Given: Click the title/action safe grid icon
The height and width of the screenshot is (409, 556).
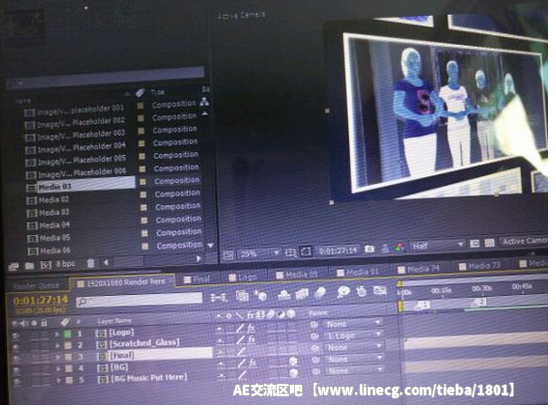Looking at the screenshot, I should 290,253.
